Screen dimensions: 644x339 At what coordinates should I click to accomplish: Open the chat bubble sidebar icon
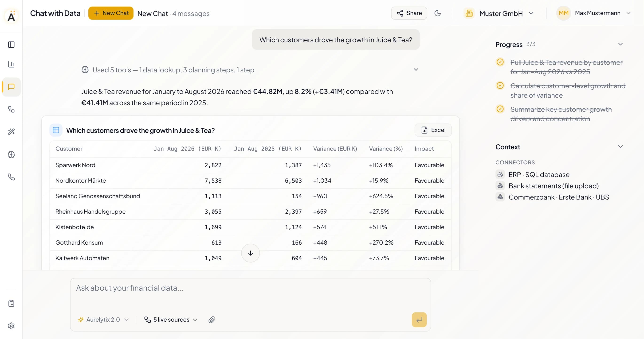11,87
